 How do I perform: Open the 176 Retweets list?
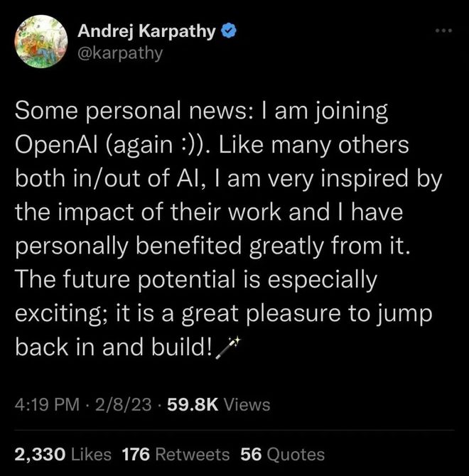point(176,455)
